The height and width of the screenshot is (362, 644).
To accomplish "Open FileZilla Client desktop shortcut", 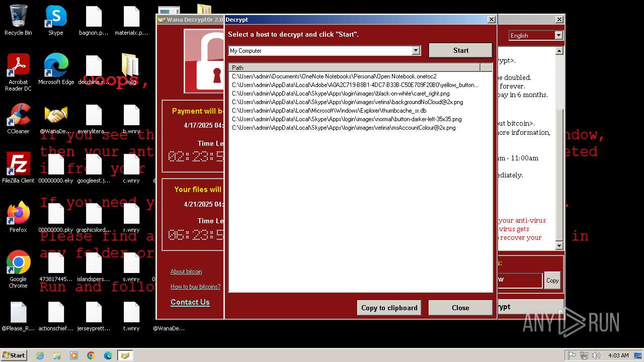I will 18,168.
